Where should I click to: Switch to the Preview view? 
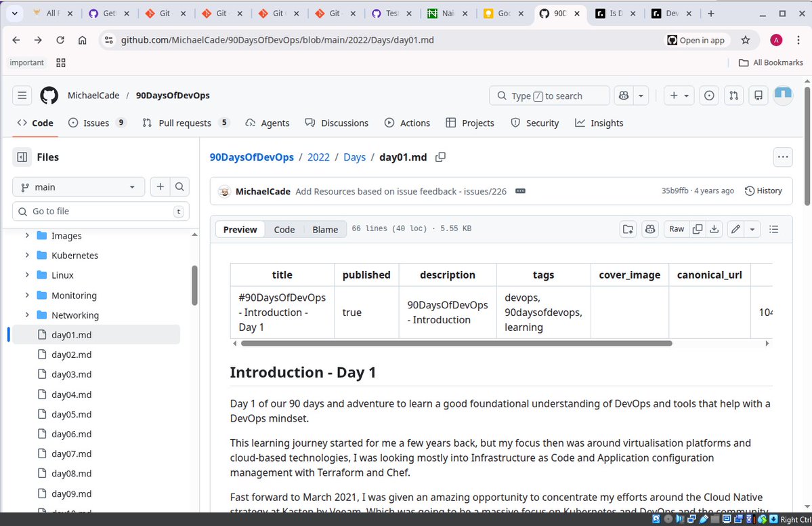pyautogui.click(x=240, y=230)
